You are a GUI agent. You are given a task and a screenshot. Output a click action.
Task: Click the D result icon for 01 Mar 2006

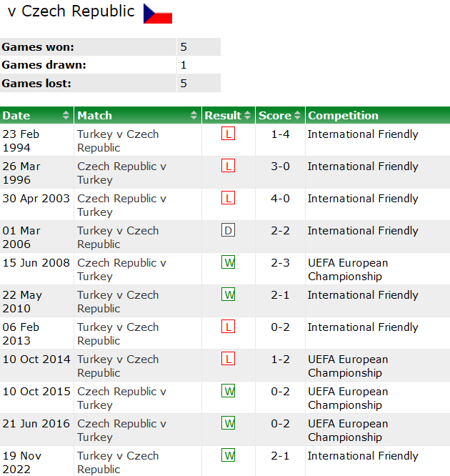[228, 230]
